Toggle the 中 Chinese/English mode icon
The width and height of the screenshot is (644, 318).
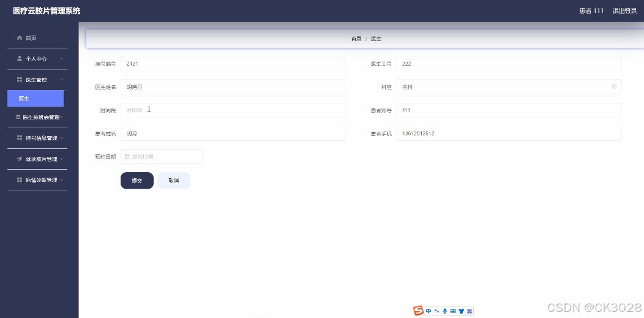(x=429, y=311)
